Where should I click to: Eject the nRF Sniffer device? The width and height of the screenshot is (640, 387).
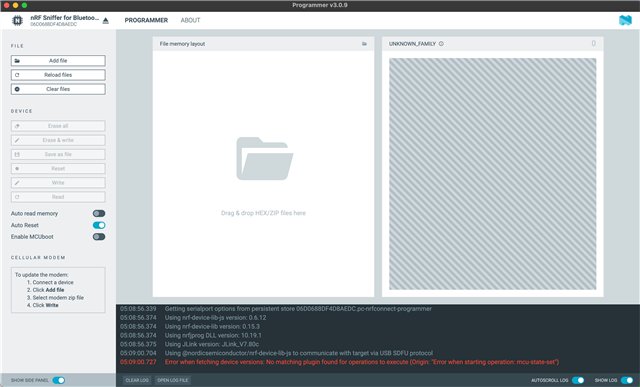point(106,20)
